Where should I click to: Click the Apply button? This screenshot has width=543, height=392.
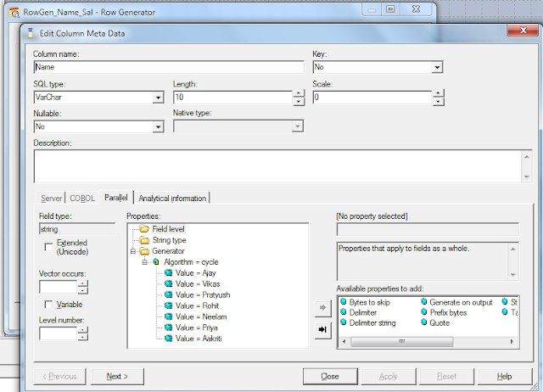click(389, 377)
